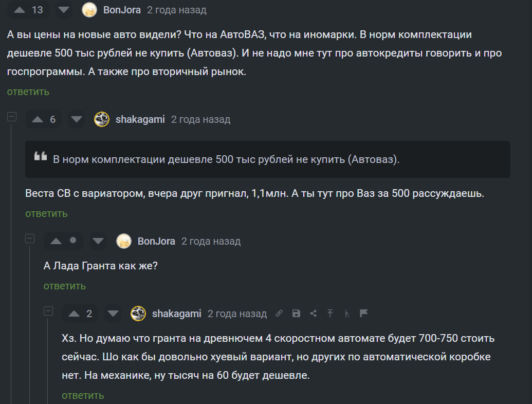The image size is (532, 404).
Task: Downvote shakagami's Vesta SW comment
Action: [77, 120]
